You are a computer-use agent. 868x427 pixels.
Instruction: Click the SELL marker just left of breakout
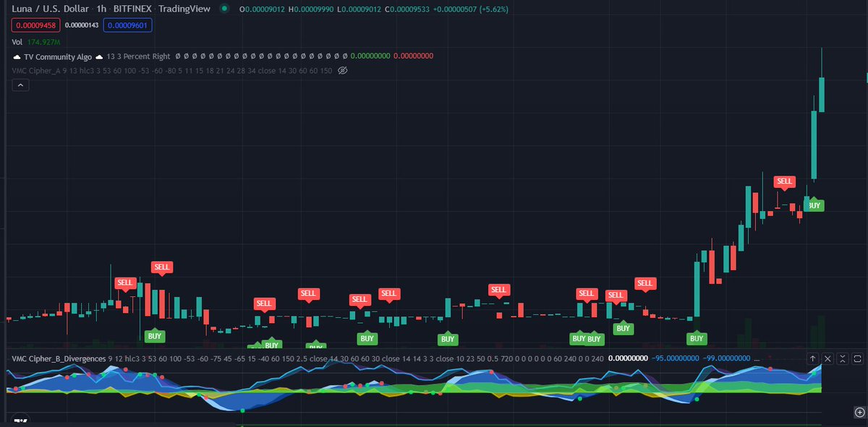pyautogui.click(x=644, y=284)
